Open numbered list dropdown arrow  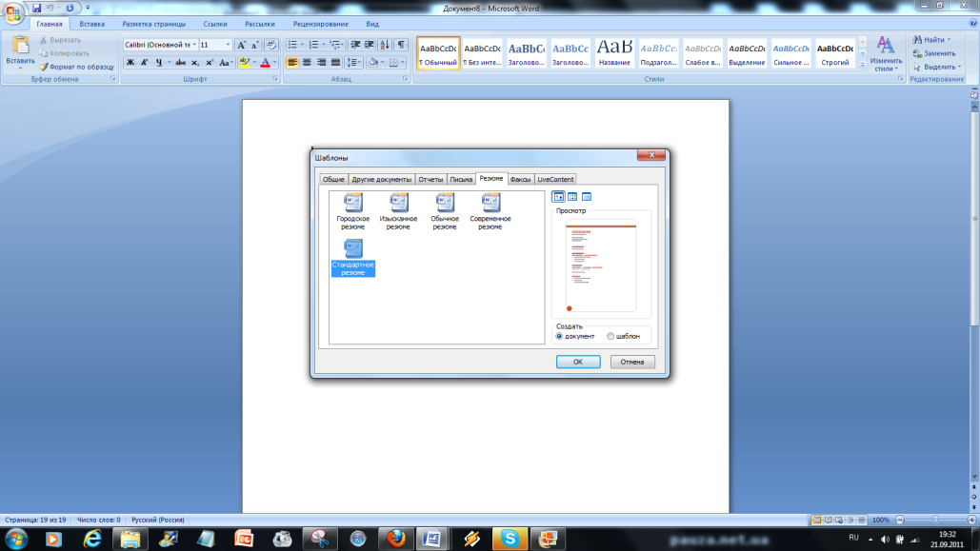point(323,45)
